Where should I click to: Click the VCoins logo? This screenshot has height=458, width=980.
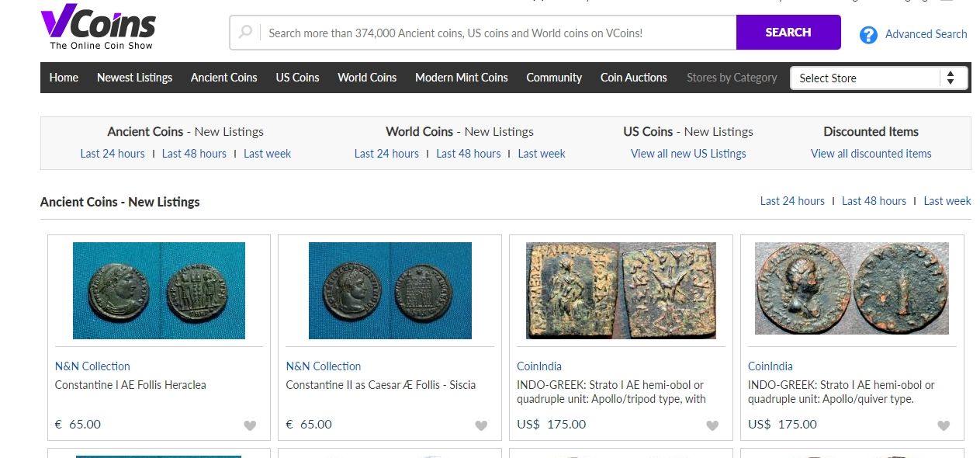coord(98,29)
